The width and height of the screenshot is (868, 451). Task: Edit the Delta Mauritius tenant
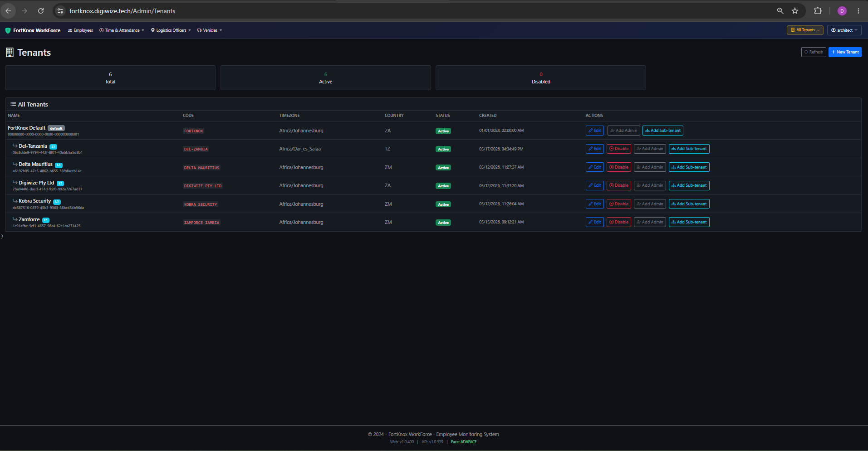coord(595,167)
